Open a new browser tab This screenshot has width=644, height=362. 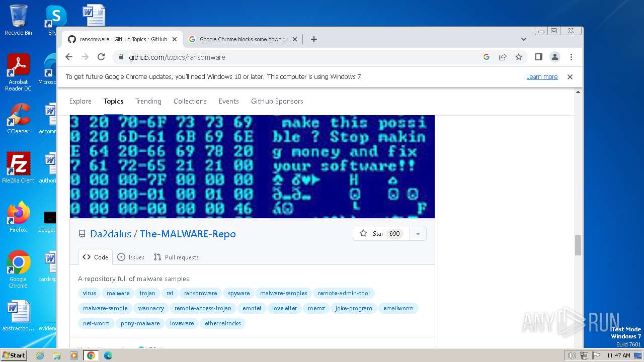coord(314,39)
